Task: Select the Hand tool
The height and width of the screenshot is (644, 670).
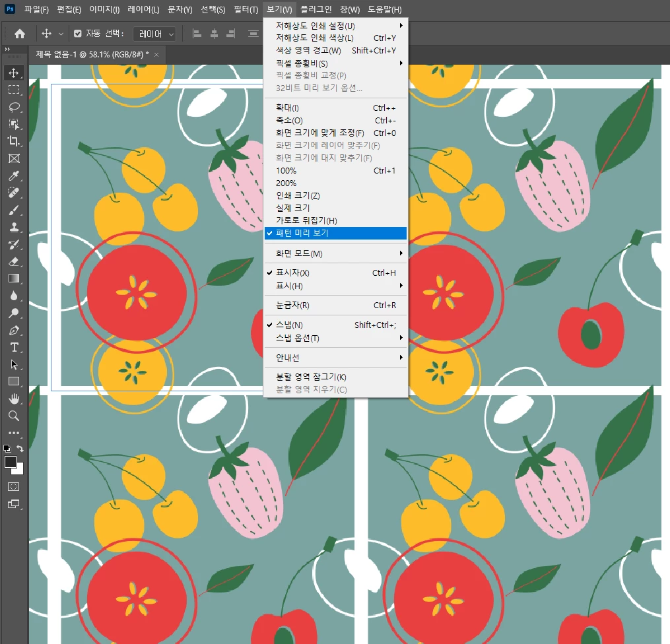Action: coord(14,399)
